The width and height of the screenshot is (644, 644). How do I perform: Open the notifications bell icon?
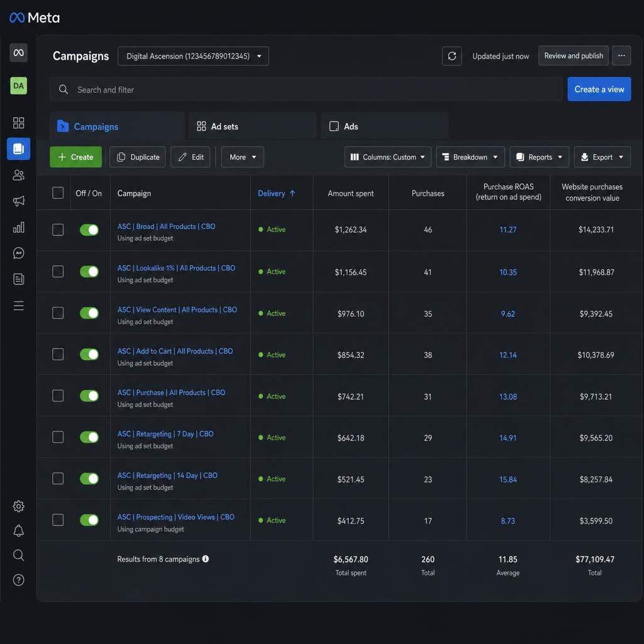pos(18,531)
